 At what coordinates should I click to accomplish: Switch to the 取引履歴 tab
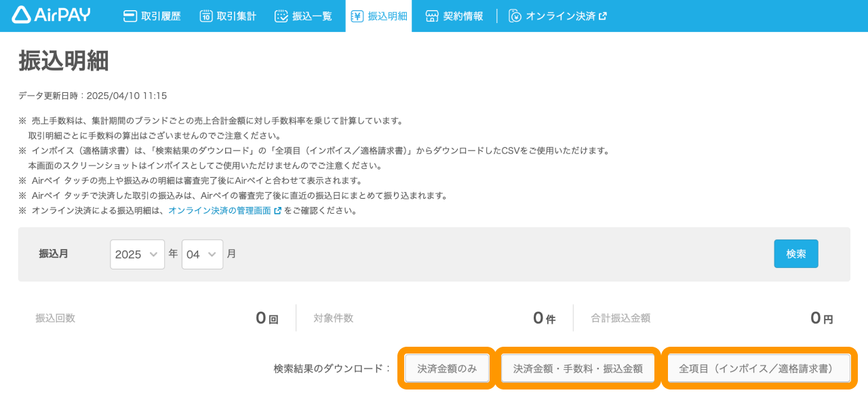[x=161, y=16]
